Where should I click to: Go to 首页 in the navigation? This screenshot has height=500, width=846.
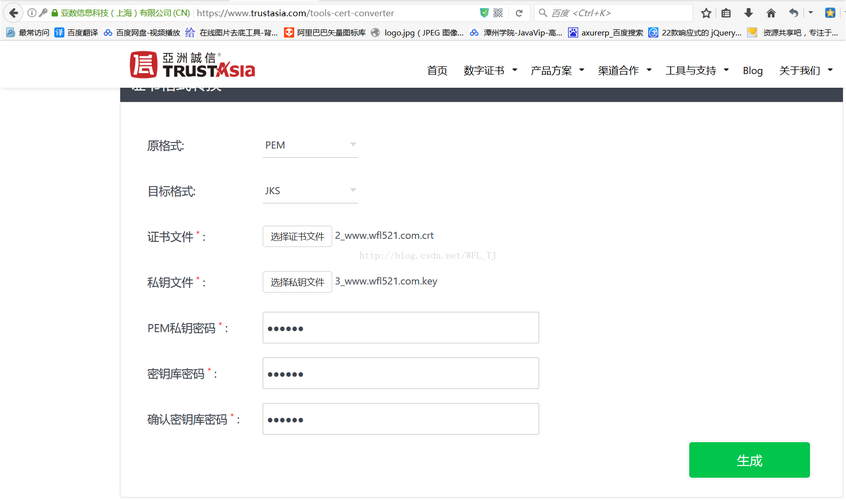437,71
